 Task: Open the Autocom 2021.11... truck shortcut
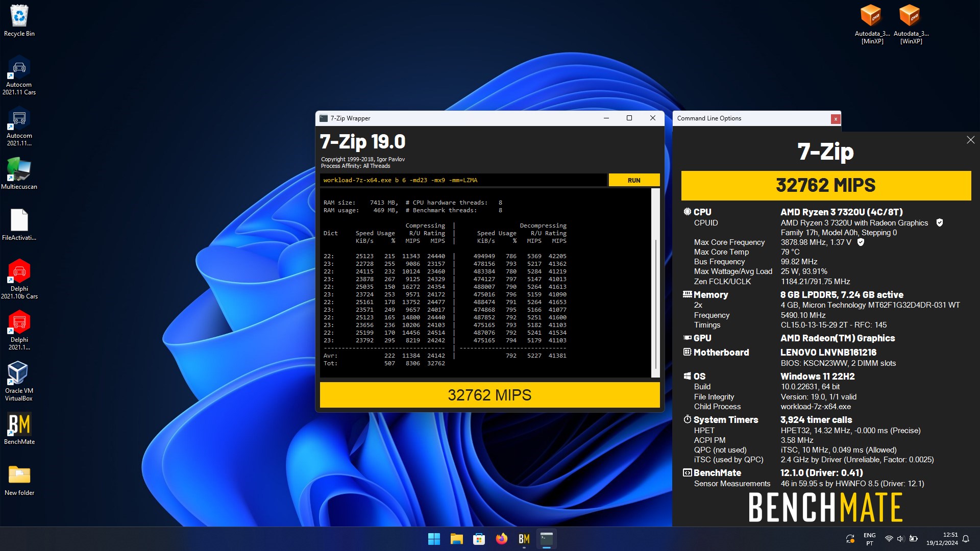click(19, 127)
